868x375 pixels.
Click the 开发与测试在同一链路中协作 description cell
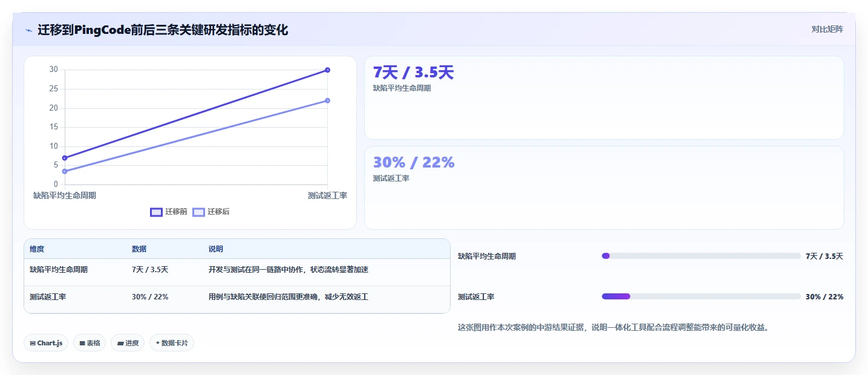(x=289, y=270)
